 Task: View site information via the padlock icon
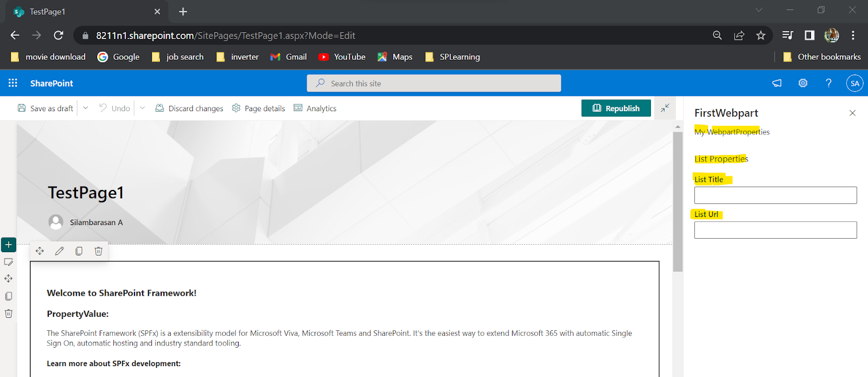(x=85, y=36)
